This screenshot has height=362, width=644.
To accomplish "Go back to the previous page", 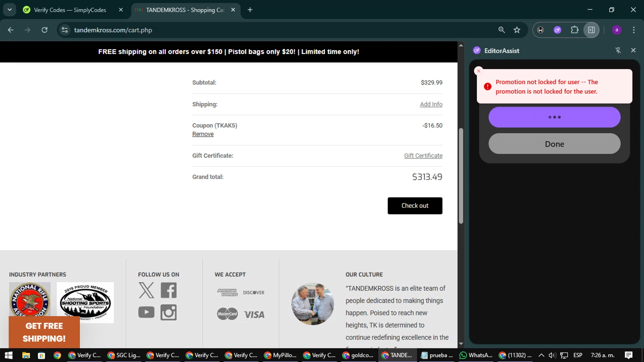I will tap(11, 30).
